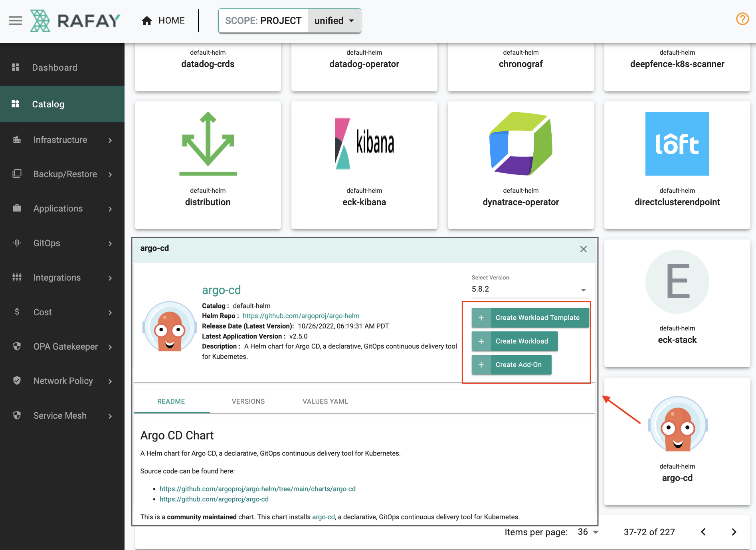The image size is (756, 550).
Task: Click the loft directclusterendpoint logo
Action: (677, 144)
